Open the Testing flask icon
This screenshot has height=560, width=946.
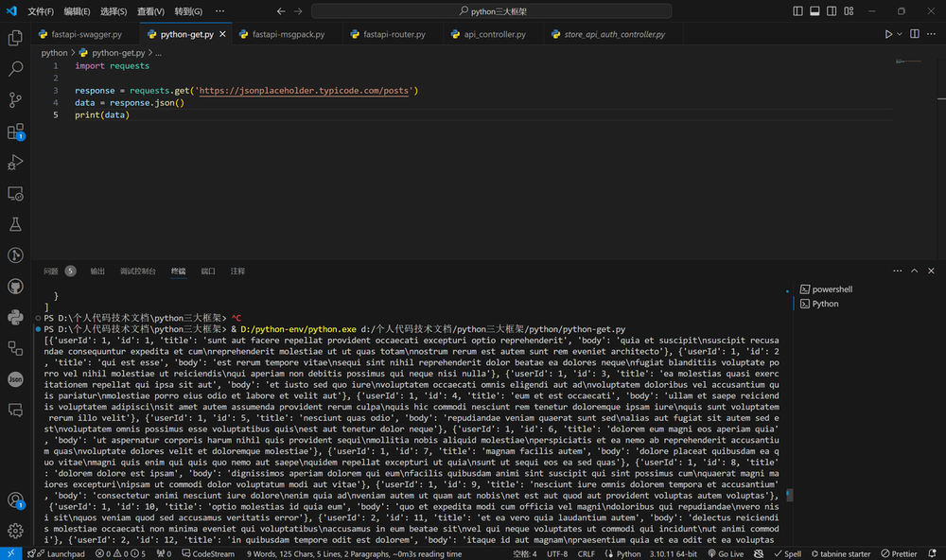coord(15,224)
